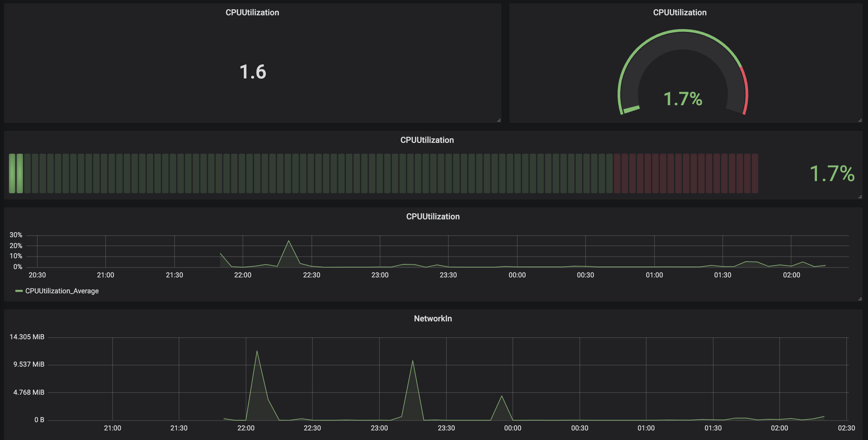This screenshot has width=868, height=440.
Task: Click the NetworkIn spike just before 00:00
Action: click(x=501, y=396)
